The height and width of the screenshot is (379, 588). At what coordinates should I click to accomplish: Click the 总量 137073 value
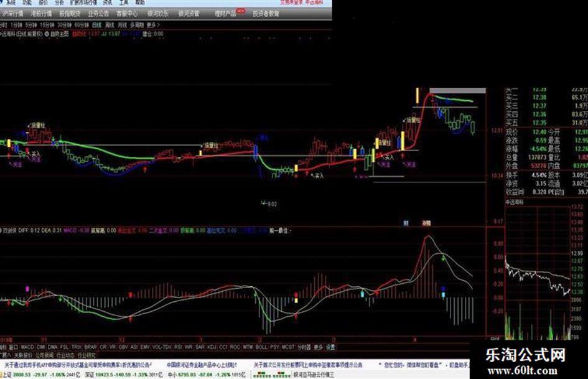point(537,157)
